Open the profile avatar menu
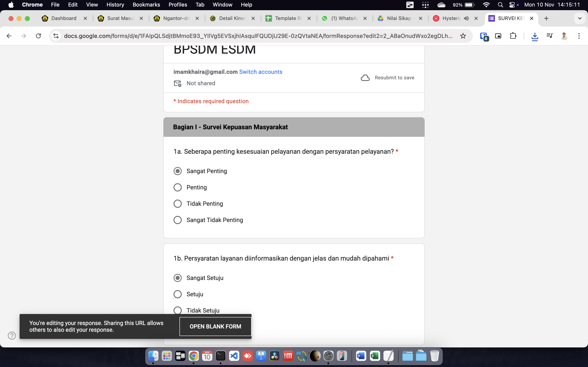Image resolution: width=588 pixels, height=367 pixels. [564, 36]
